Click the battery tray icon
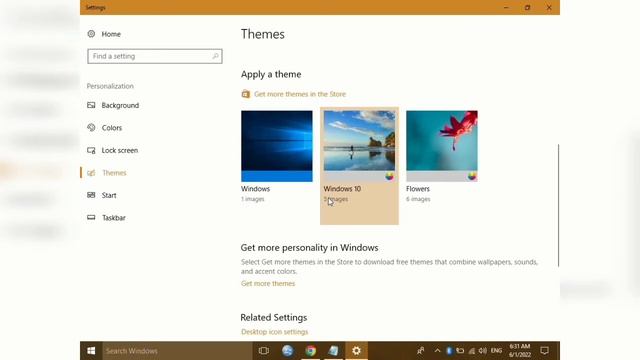The image size is (640, 360). point(460,351)
